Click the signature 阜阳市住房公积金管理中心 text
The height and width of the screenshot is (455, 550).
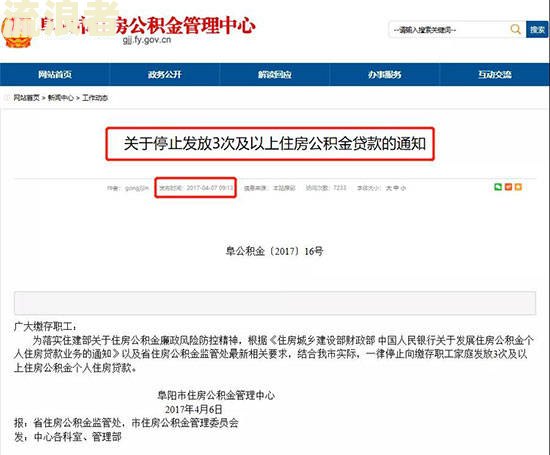click(216, 395)
